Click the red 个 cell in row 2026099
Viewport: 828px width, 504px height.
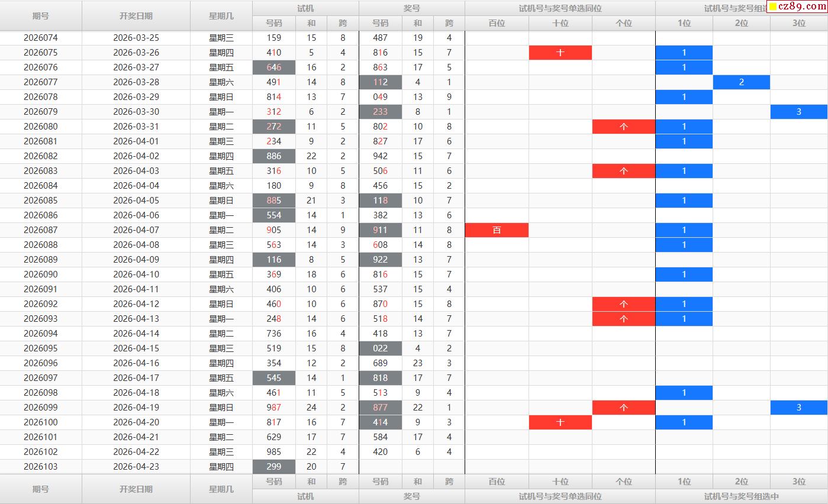(624, 408)
